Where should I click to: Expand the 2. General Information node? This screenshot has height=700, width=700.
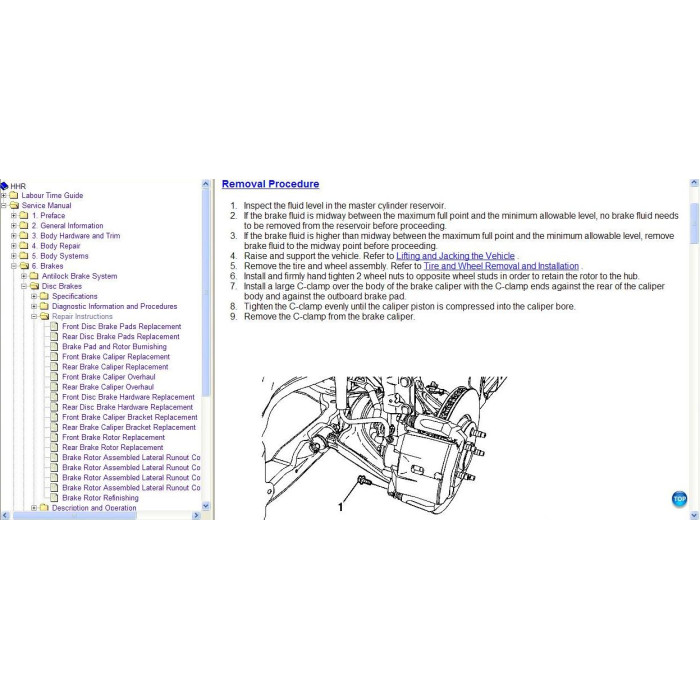point(14,225)
